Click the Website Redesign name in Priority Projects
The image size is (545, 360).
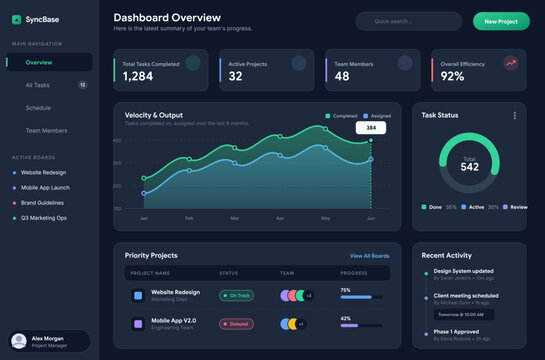[x=176, y=292]
